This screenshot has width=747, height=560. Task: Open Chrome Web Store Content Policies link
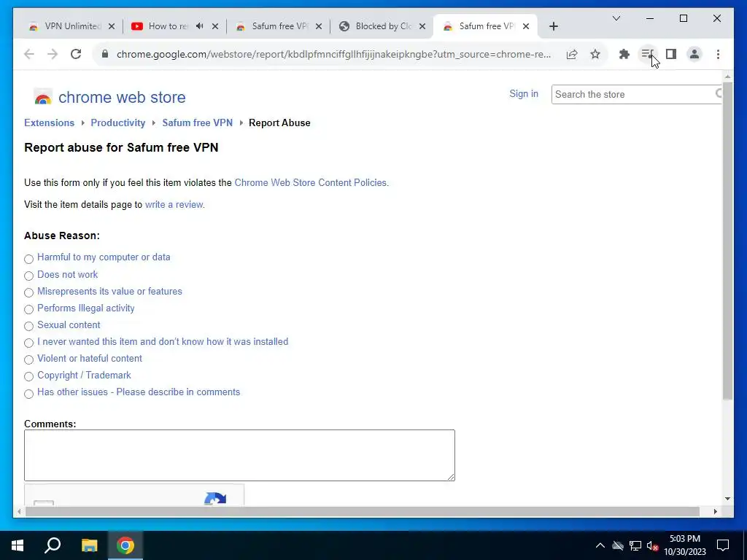pyautogui.click(x=311, y=183)
